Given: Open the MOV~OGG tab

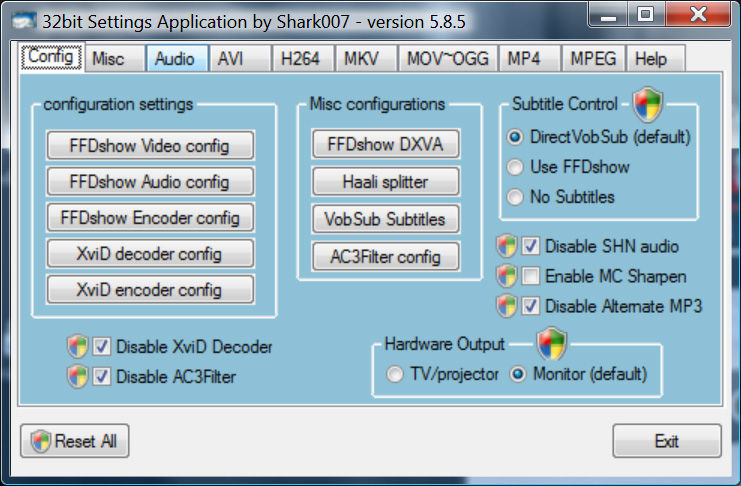Looking at the screenshot, I should (x=447, y=59).
